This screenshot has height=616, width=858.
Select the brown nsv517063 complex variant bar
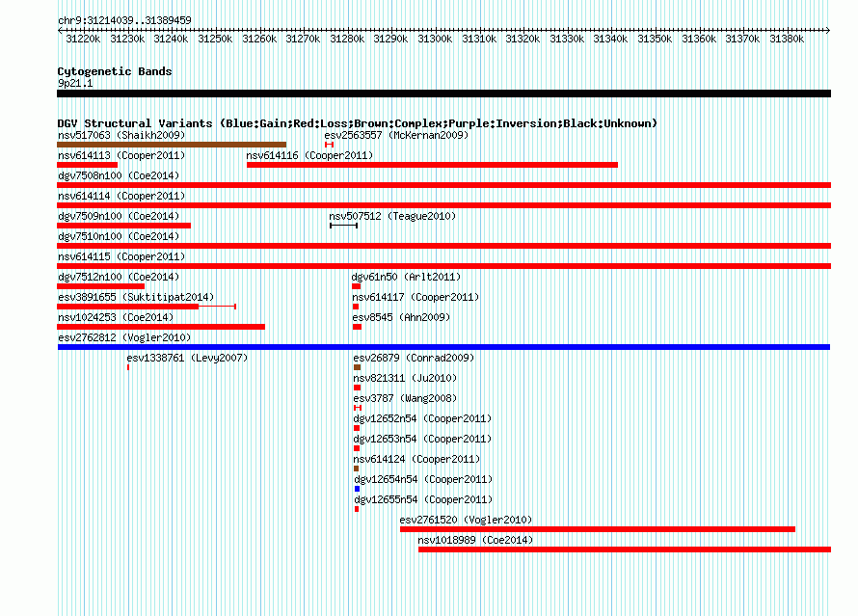(x=172, y=145)
